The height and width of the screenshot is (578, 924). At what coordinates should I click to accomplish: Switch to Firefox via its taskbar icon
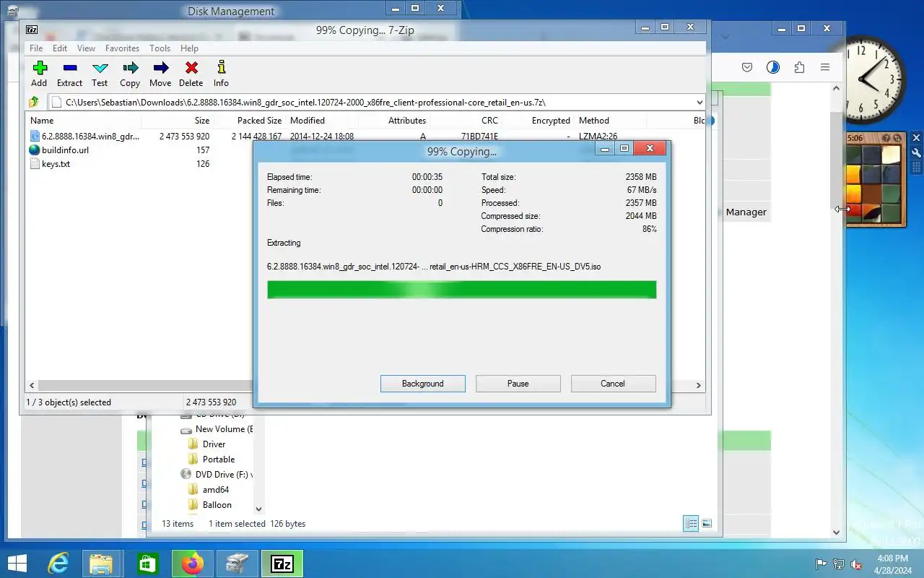[x=193, y=564]
